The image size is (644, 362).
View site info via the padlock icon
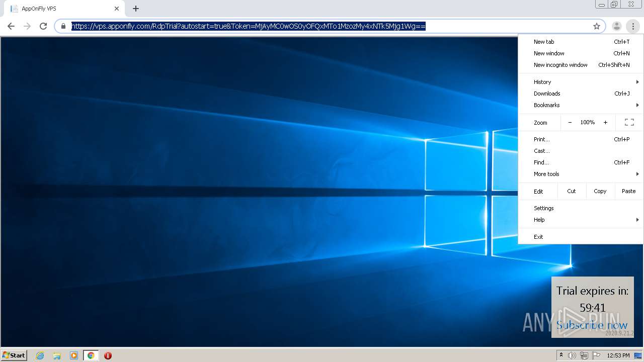[63, 26]
